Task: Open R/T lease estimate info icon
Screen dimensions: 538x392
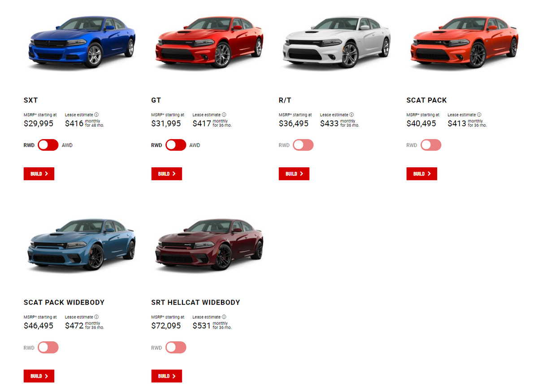Action: (x=351, y=115)
